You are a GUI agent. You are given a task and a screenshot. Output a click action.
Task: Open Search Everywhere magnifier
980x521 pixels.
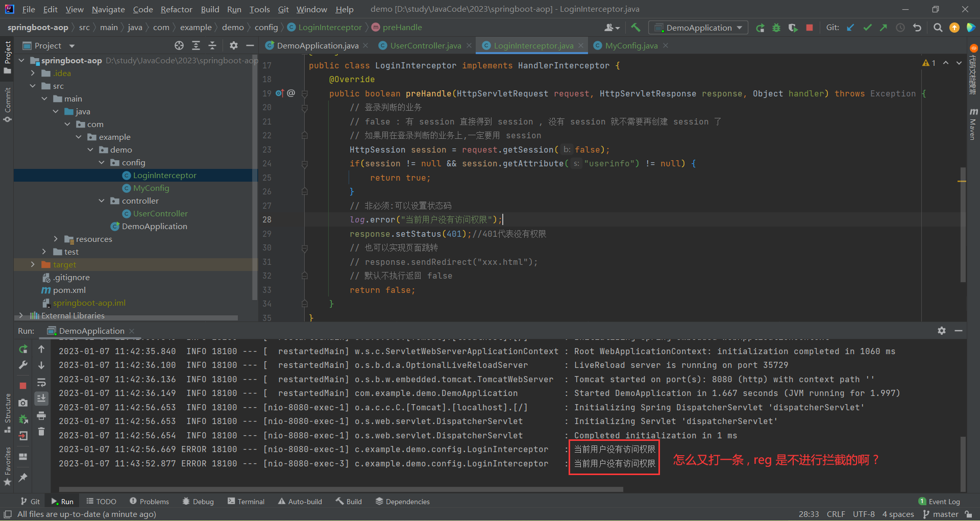pyautogui.click(x=938, y=28)
